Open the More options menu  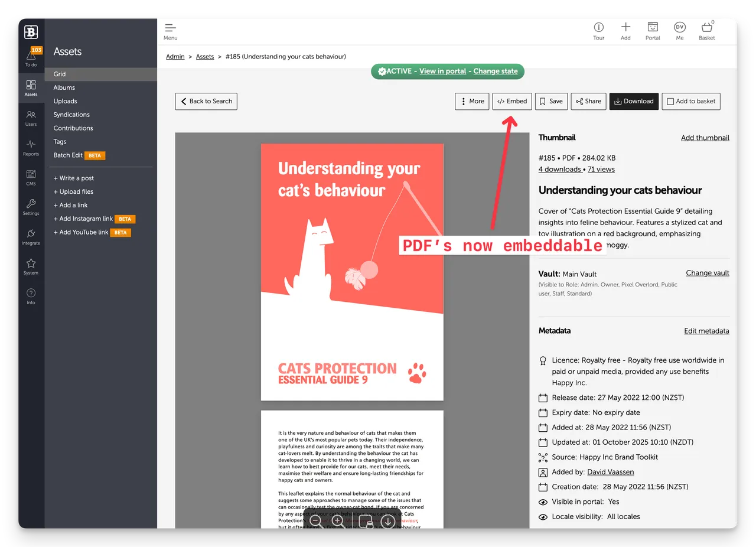(x=472, y=102)
